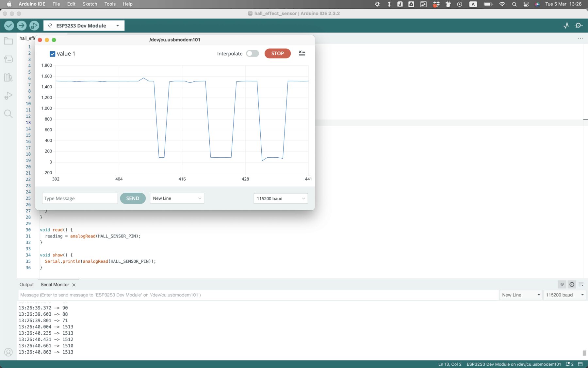This screenshot has height=368, width=588.
Task: Click the Upload arrow button
Action: (22, 26)
